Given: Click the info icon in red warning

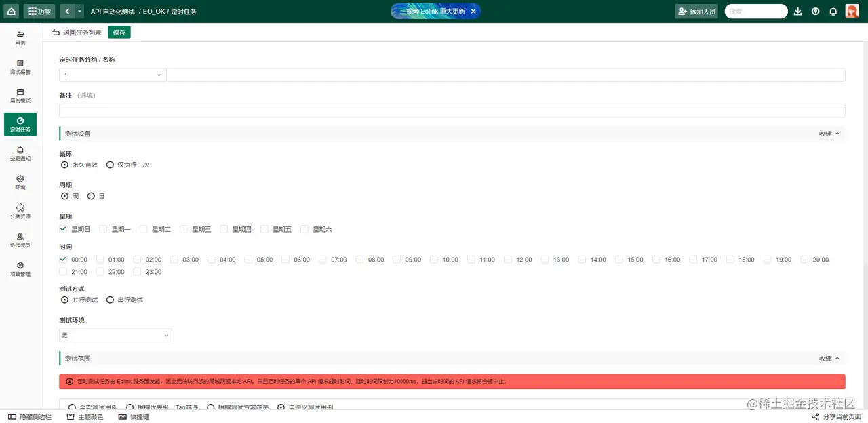Looking at the screenshot, I should pos(69,382).
